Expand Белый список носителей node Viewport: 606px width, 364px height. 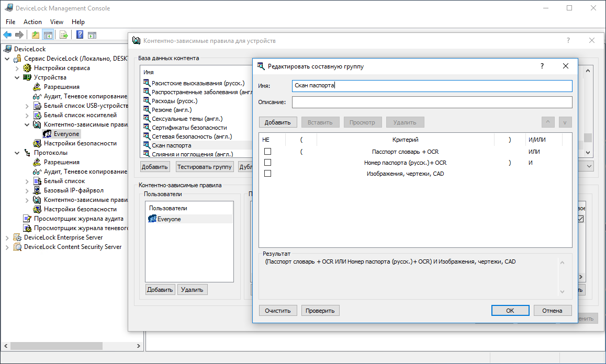[x=27, y=115]
